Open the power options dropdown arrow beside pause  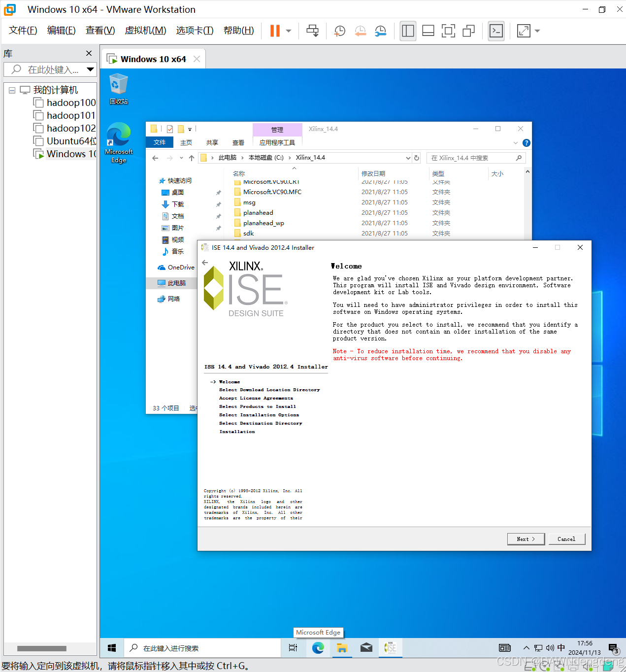click(x=289, y=31)
